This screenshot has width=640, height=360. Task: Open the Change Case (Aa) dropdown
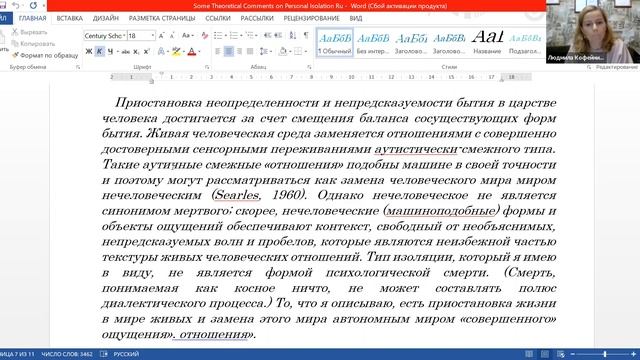187,36
